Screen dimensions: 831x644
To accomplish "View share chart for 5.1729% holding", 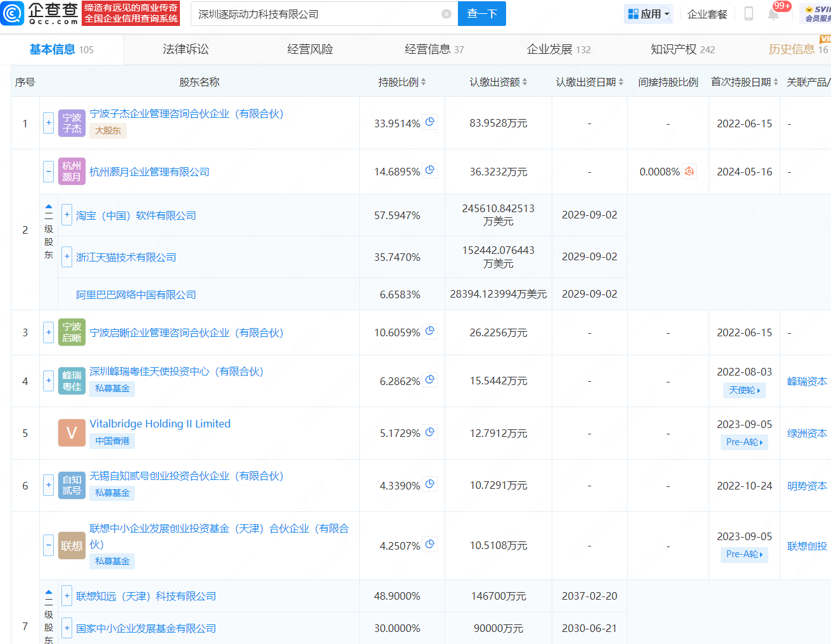I will point(430,432).
